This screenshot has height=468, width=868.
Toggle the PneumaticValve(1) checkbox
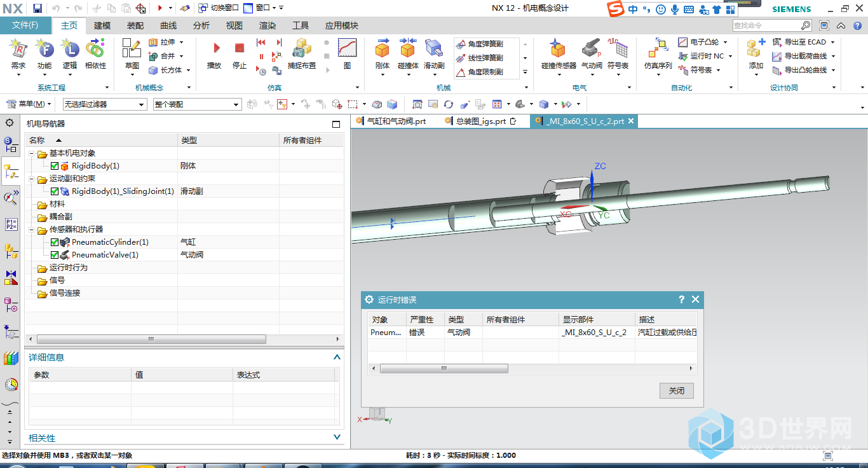click(x=55, y=255)
